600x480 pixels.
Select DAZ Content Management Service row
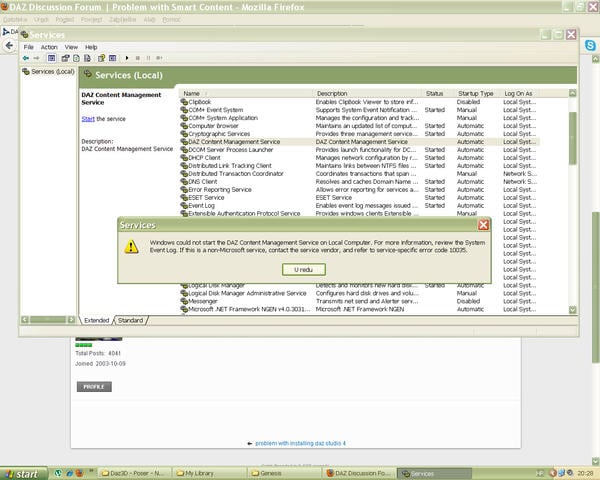(359, 142)
